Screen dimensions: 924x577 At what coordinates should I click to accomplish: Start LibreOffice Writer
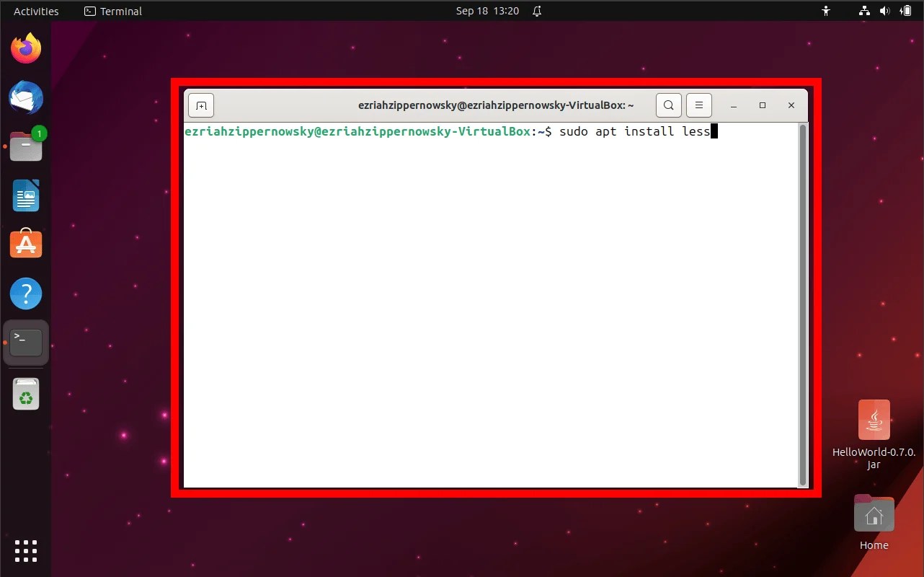26,195
